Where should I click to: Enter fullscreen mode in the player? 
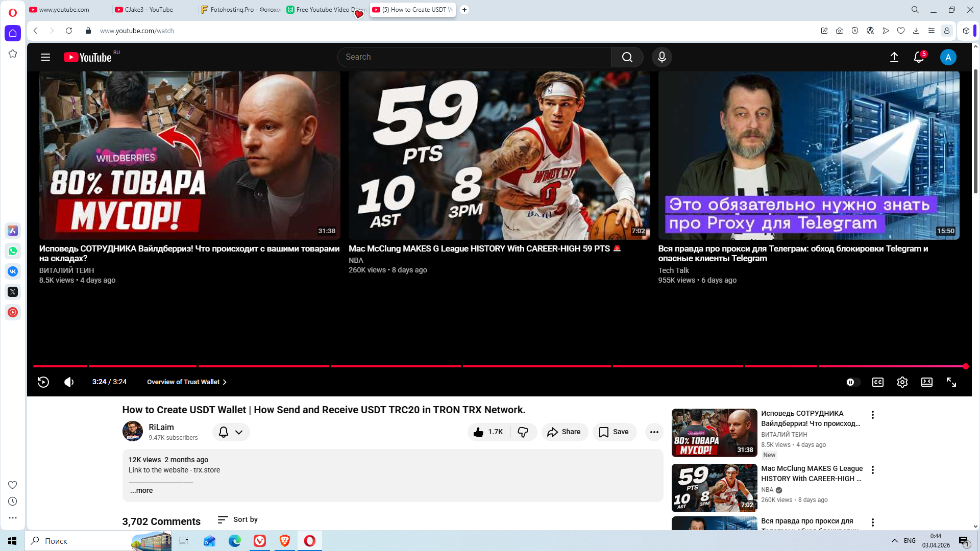(x=951, y=382)
